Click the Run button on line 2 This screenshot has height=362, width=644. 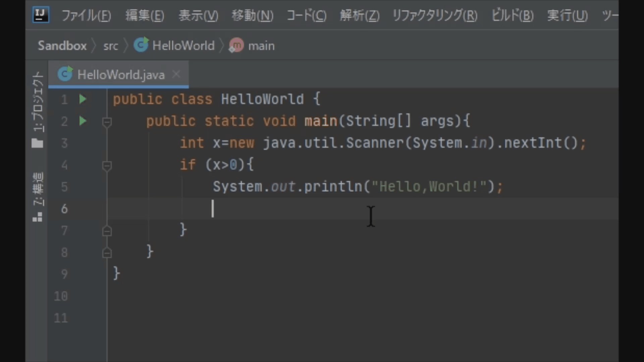[x=82, y=121]
